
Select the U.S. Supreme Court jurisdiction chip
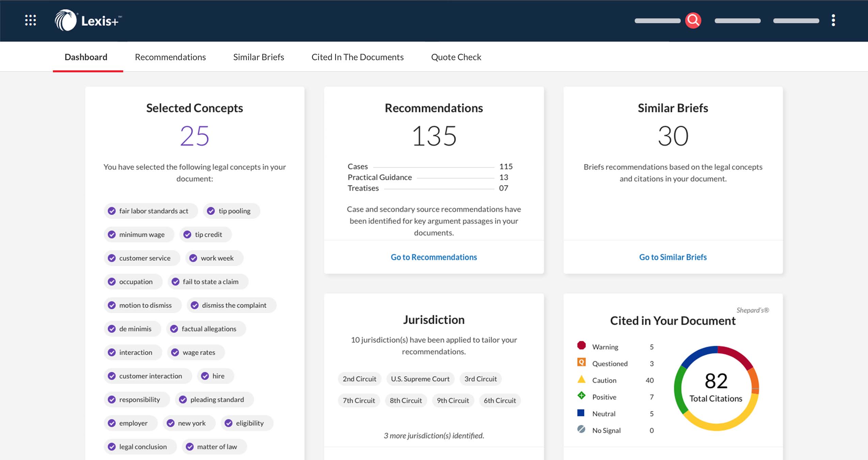420,379
